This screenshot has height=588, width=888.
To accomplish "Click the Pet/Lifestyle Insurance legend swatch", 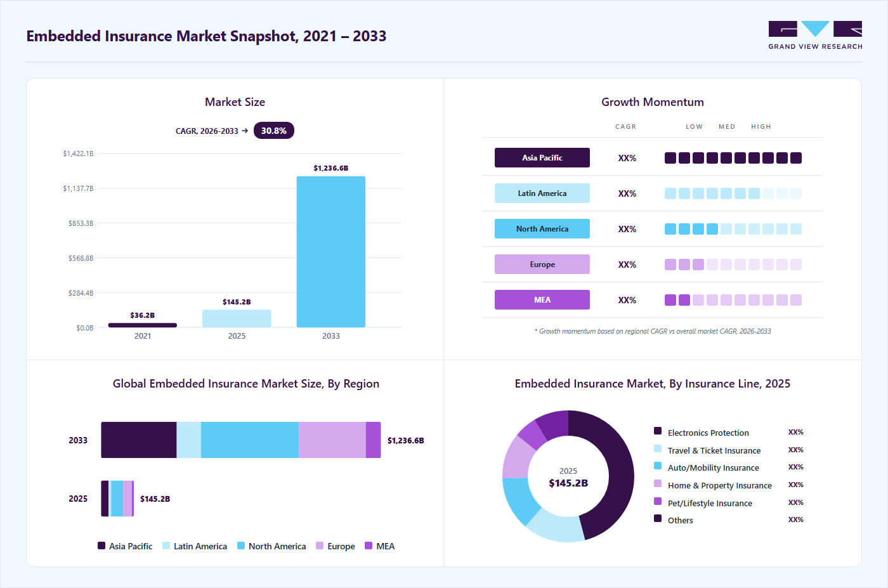I will [x=658, y=501].
